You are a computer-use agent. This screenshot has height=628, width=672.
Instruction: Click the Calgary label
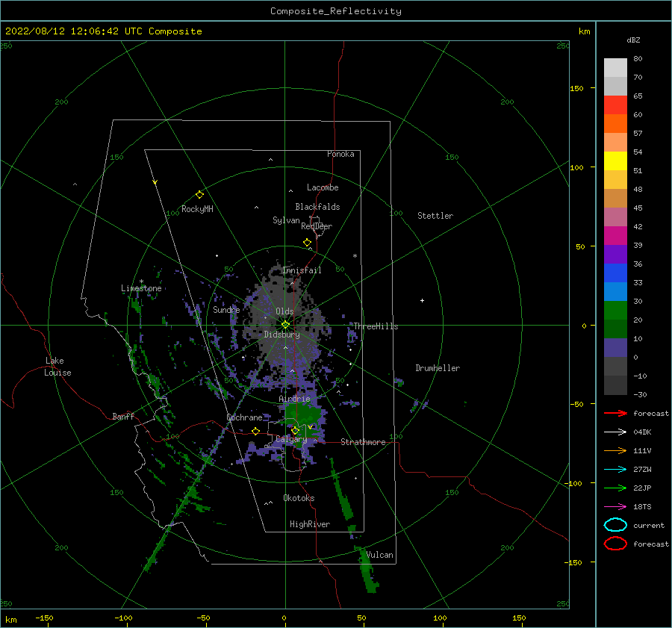point(291,439)
